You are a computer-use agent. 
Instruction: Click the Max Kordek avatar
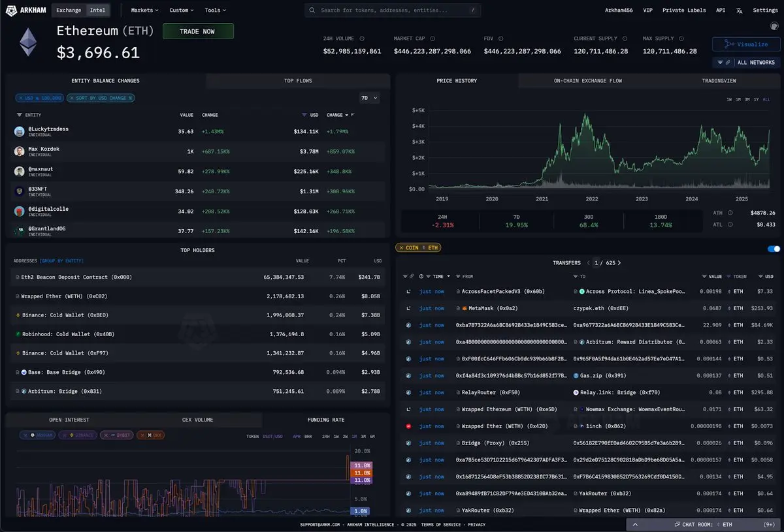(20, 151)
